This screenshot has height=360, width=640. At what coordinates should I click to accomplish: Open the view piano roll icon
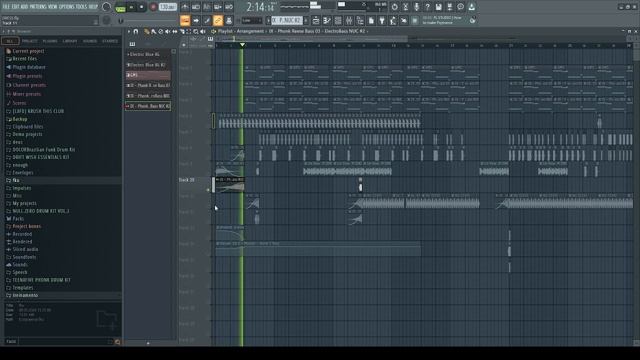coord(327,20)
